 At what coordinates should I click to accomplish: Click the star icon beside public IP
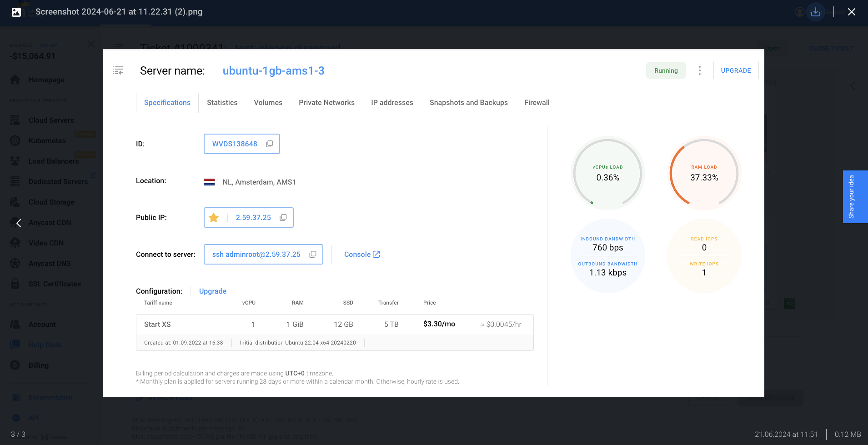point(214,218)
